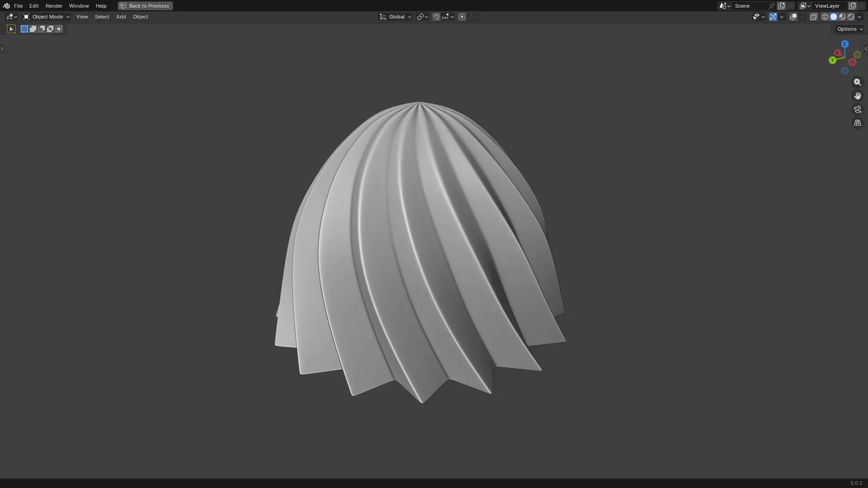Toggle the camera view icon
The image size is (868, 488).
click(x=857, y=109)
